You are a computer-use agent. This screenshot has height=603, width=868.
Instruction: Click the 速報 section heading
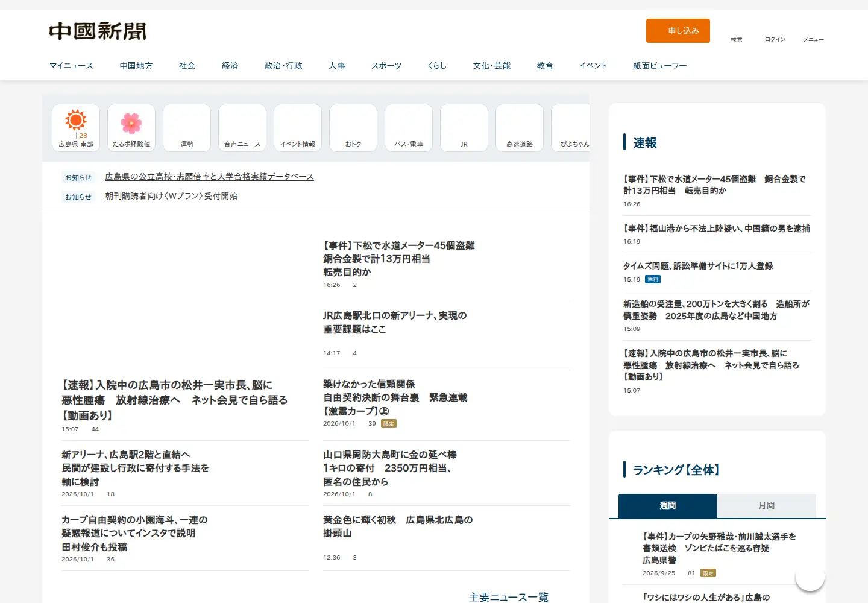[645, 143]
